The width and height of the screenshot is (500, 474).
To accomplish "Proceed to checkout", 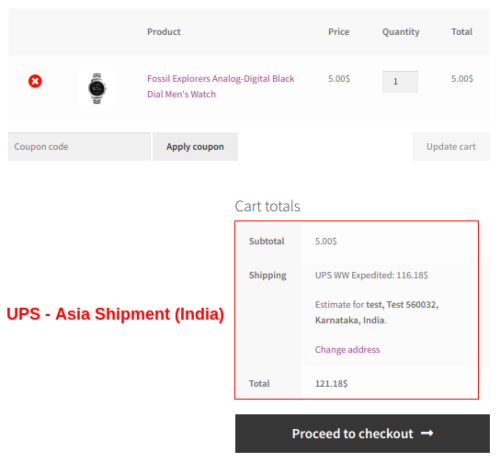I will pos(362,434).
